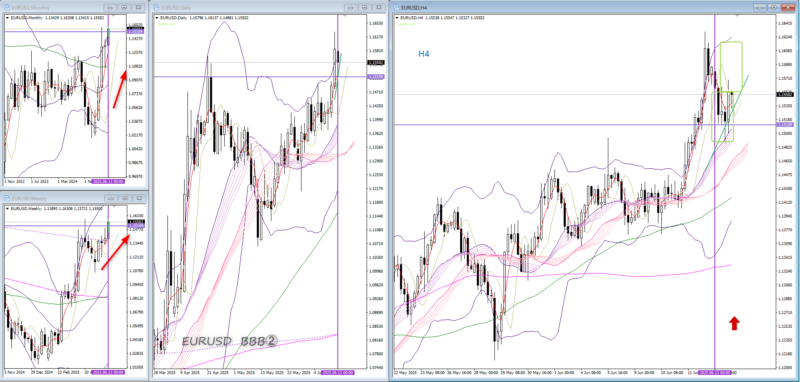Click the EURUSD,Weekly window chart icon
Viewport: 800px width, 382px height.
click(x=7, y=198)
